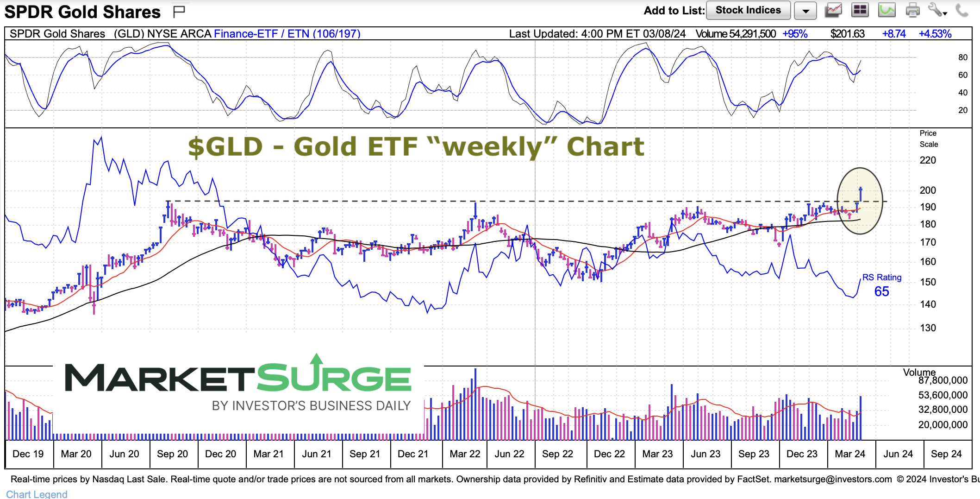This screenshot has width=980, height=499.
Task: Click the flag icon beside SPDR Gold Shares
Action: point(179,11)
